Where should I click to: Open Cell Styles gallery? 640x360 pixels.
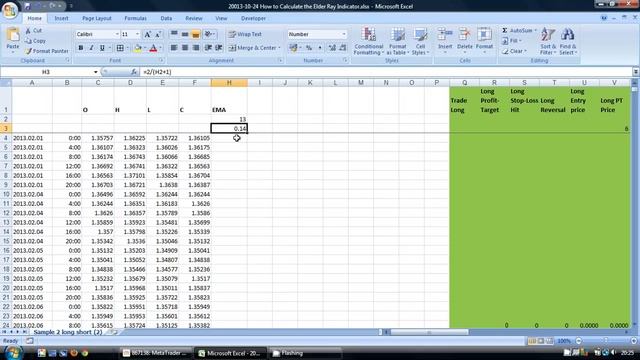pyautogui.click(x=420, y=41)
